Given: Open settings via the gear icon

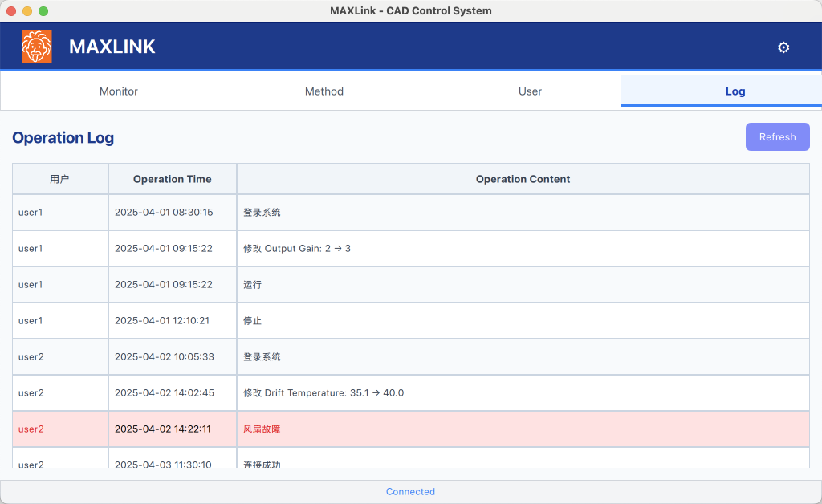Looking at the screenshot, I should (783, 47).
